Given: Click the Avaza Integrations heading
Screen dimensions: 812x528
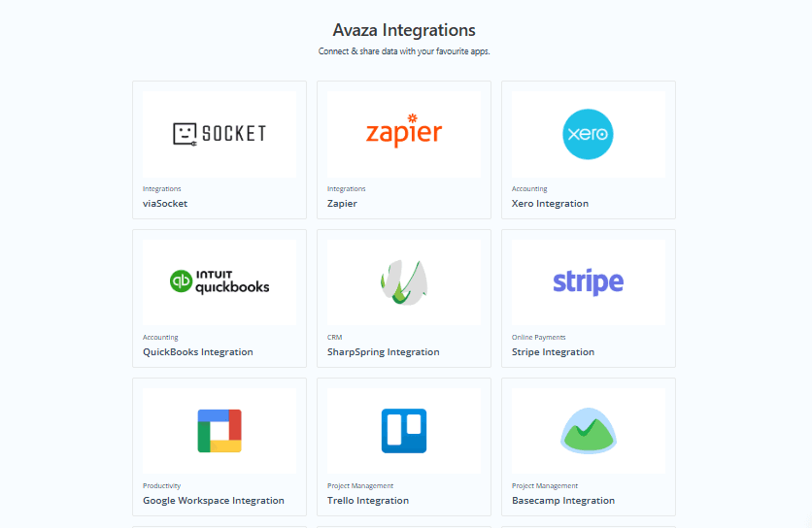Looking at the screenshot, I should 404,30.
